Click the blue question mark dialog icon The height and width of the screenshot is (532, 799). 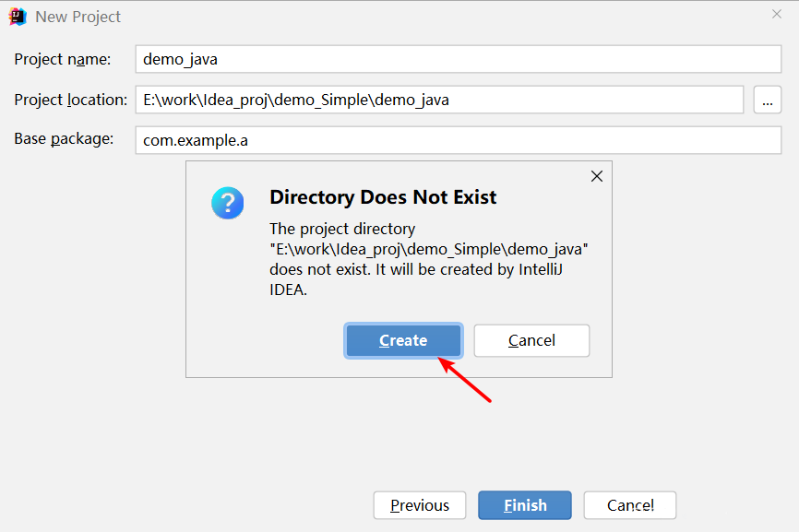(x=227, y=203)
